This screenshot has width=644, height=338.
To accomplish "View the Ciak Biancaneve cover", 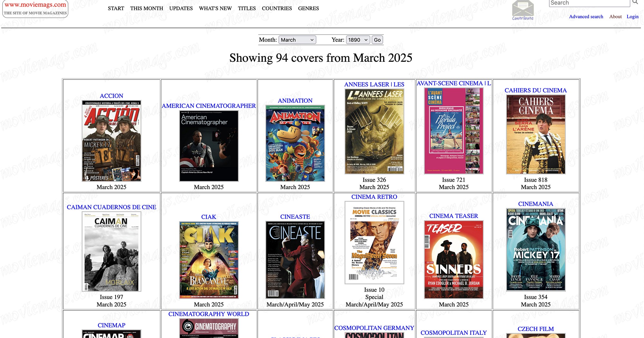I will coord(209,260).
